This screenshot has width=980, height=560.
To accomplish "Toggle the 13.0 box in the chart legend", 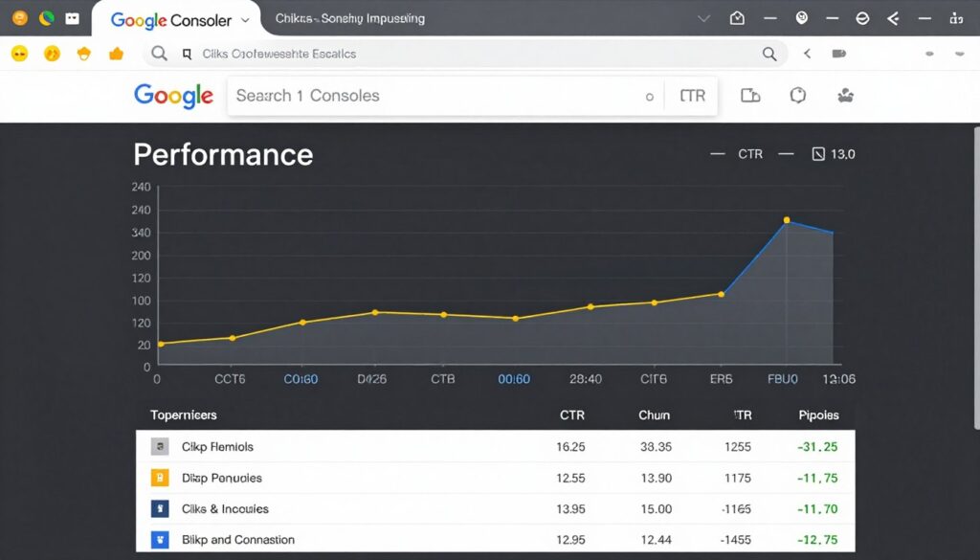I will coord(834,154).
